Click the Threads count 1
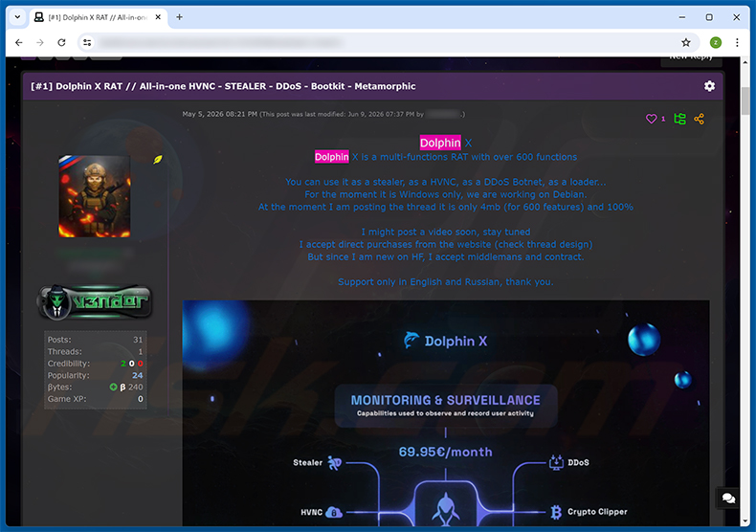Screen dimensions: 756x532 (x=141, y=352)
